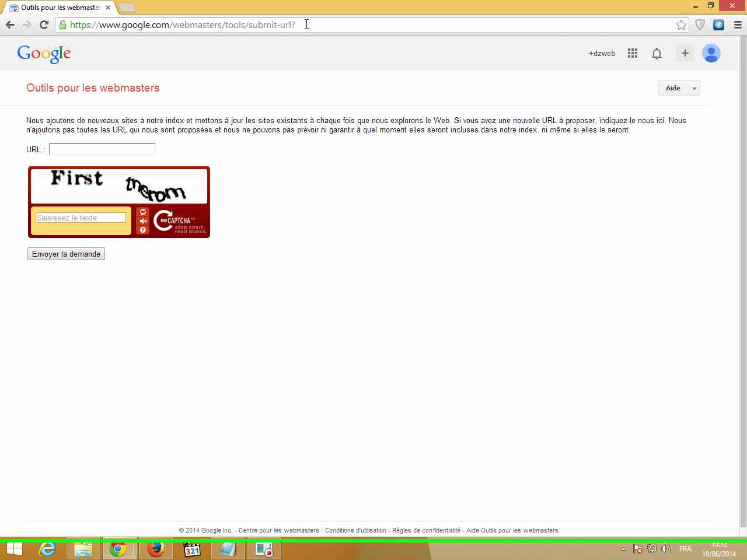Open the Action Center flag icon
The width and height of the screenshot is (747, 560).
(638, 549)
